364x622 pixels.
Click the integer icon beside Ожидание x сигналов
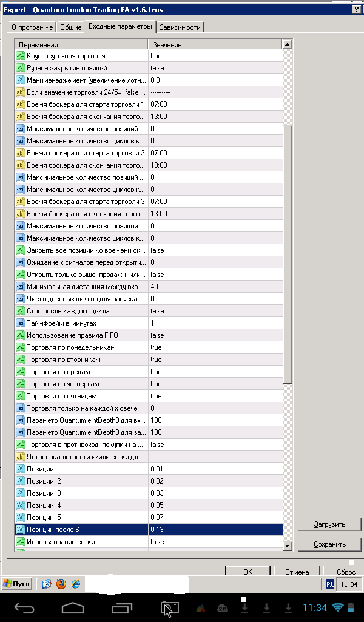[x=21, y=262]
